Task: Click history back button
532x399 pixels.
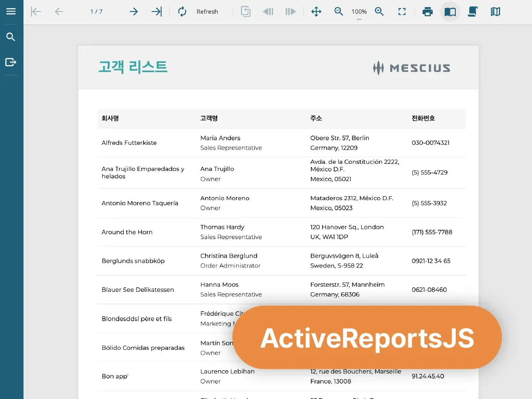Action: click(x=268, y=12)
